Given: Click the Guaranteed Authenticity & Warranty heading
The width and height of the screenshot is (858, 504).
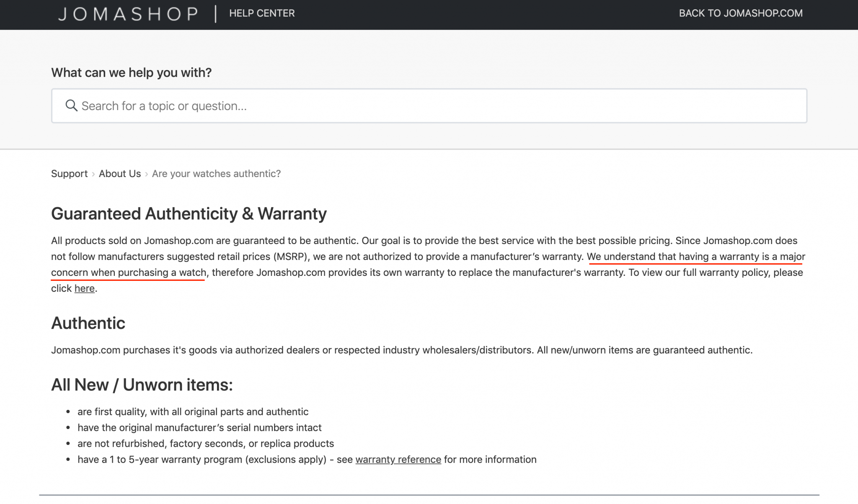Looking at the screenshot, I should point(189,213).
